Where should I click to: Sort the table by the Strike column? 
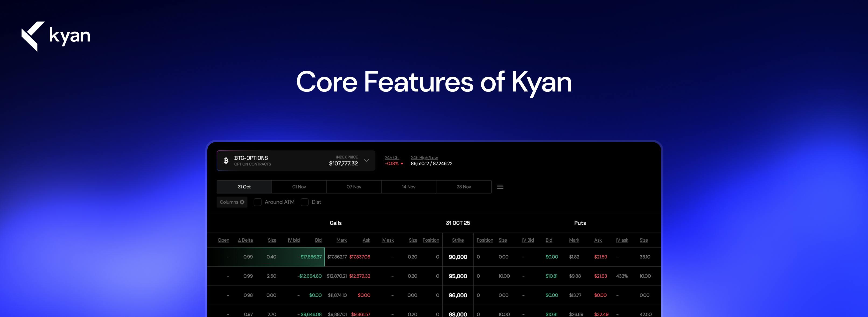[x=458, y=240]
